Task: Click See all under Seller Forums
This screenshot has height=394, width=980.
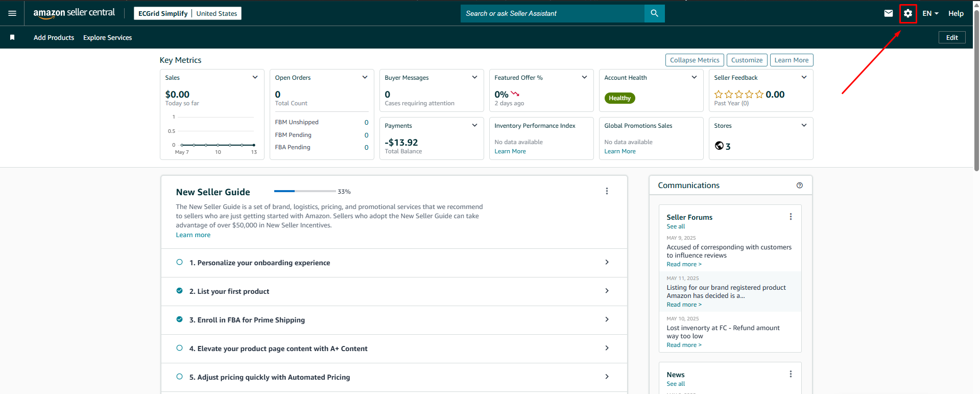Action: coord(676,226)
